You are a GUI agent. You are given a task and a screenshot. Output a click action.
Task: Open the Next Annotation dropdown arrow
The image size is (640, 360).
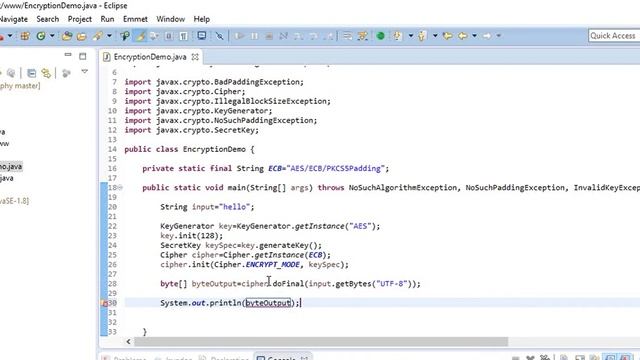click(411, 36)
